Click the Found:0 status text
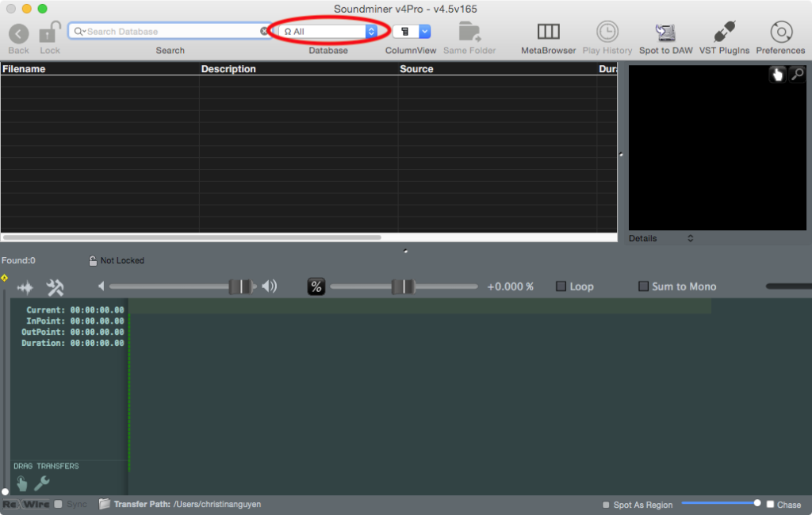 pyautogui.click(x=19, y=260)
